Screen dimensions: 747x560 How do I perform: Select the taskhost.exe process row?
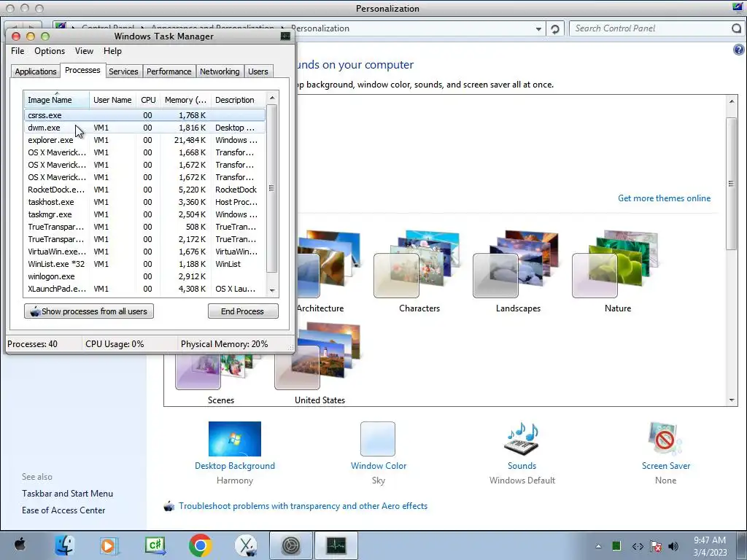pyautogui.click(x=144, y=202)
